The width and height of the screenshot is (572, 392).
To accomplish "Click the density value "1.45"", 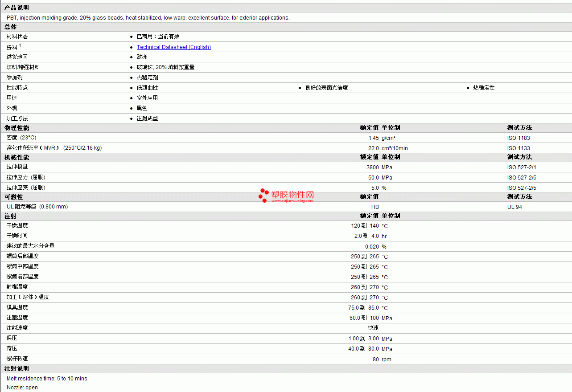I will point(374,138).
